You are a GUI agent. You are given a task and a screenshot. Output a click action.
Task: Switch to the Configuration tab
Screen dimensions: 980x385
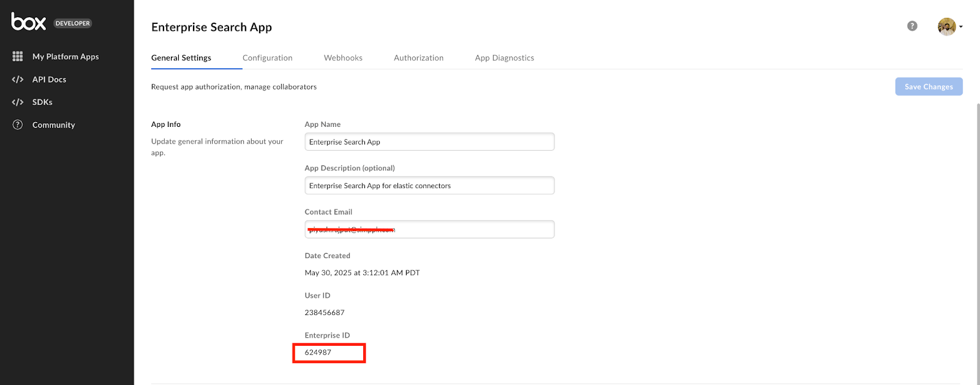(x=268, y=58)
